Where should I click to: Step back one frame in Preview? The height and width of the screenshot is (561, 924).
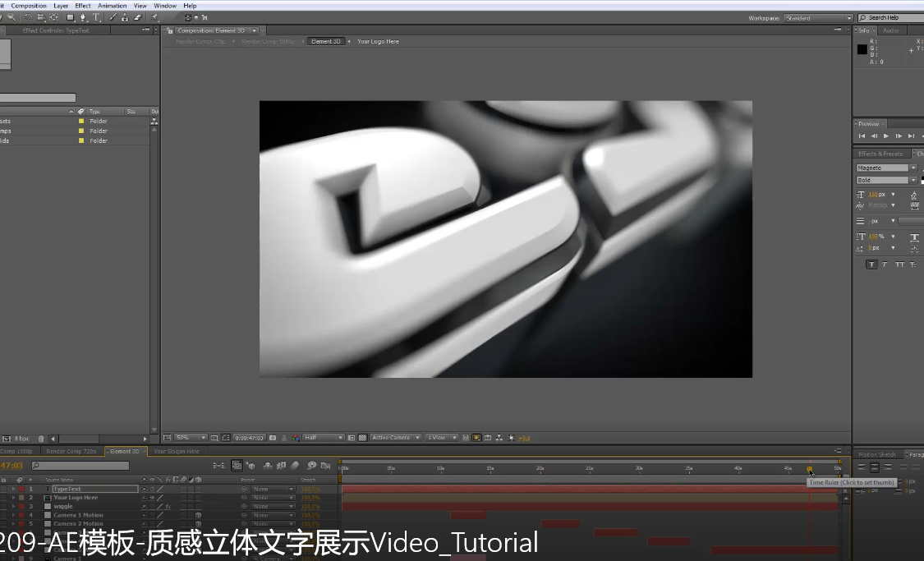(874, 136)
